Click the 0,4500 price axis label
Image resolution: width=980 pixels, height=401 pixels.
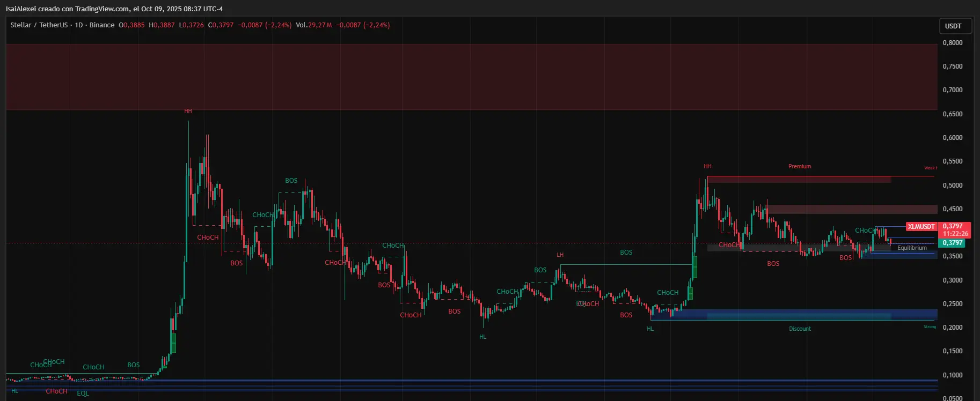point(953,209)
